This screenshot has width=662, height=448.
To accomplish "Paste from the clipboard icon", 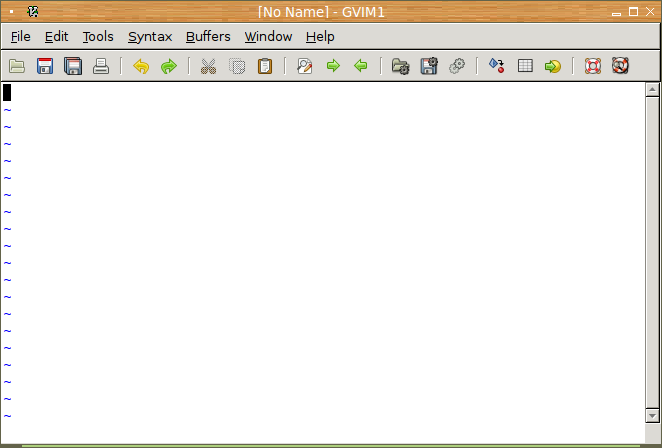I will pos(265,66).
